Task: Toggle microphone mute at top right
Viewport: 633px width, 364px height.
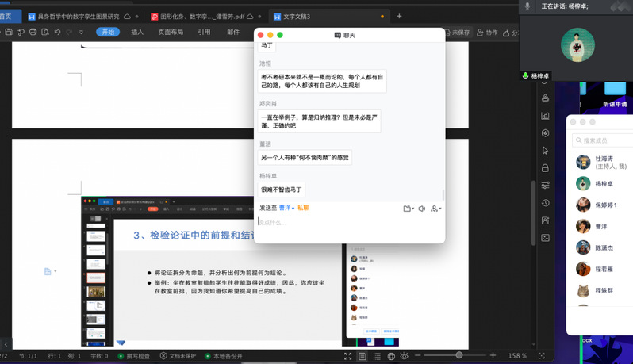Action: click(527, 6)
